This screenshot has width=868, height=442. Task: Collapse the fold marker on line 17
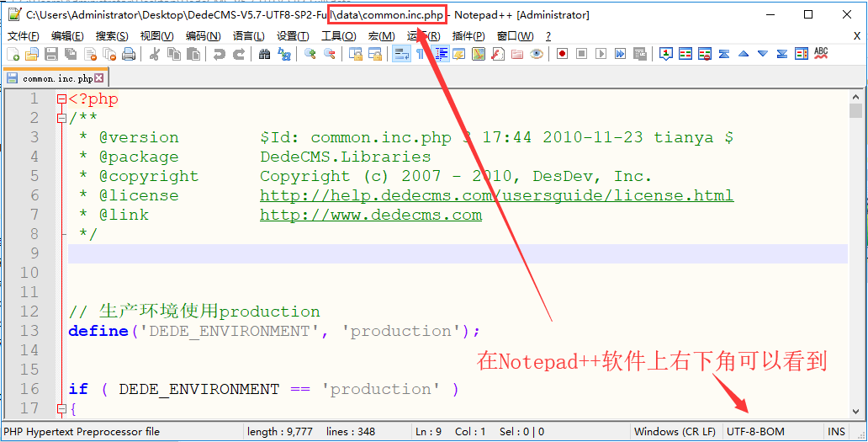coord(61,408)
